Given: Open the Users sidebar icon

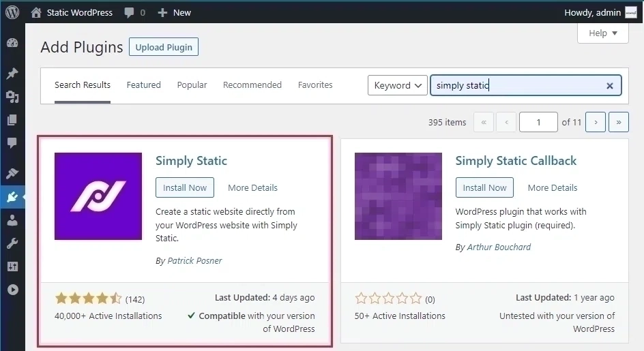Looking at the screenshot, I should 12,220.
